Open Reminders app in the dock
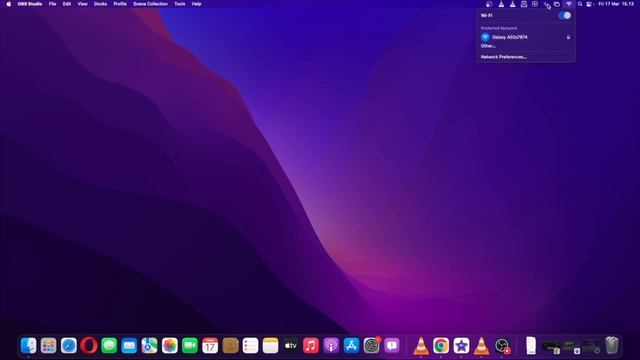Image resolution: width=640 pixels, height=360 pixels. pyautogui.click(x=250, y=346)
